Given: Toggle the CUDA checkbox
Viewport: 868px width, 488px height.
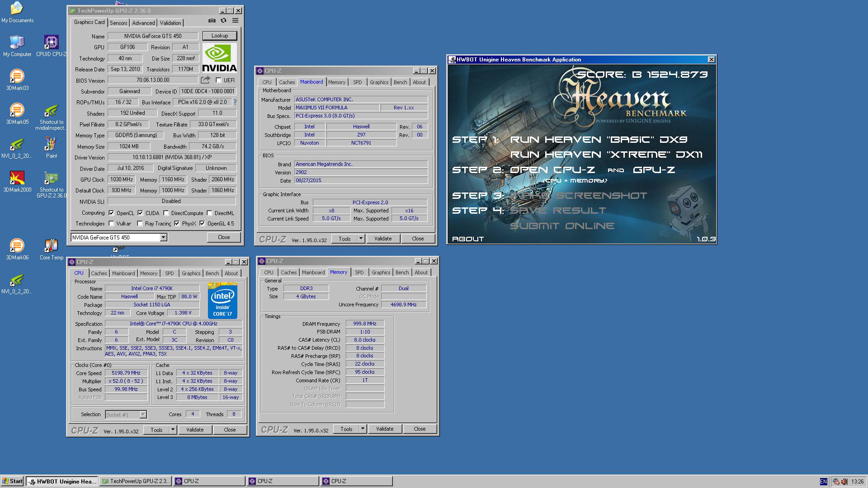Looking at the screenshot, I should point(140,213).
